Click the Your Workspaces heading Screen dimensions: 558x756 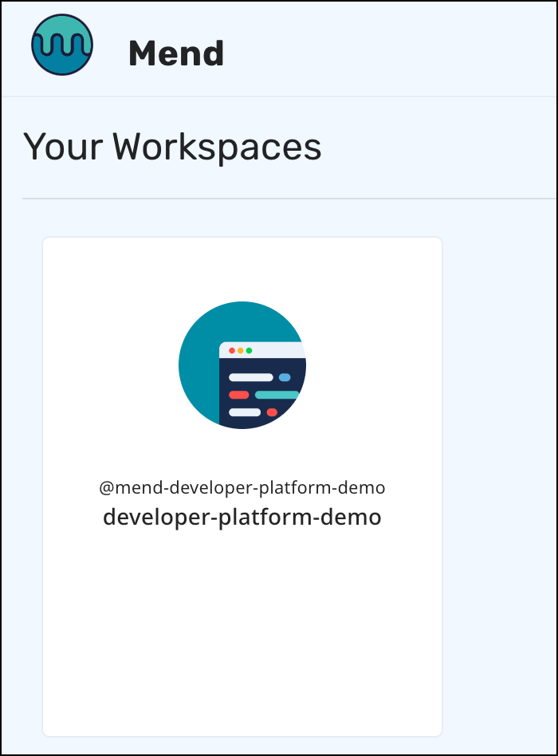pyautogui.click(x=172, y=148)
